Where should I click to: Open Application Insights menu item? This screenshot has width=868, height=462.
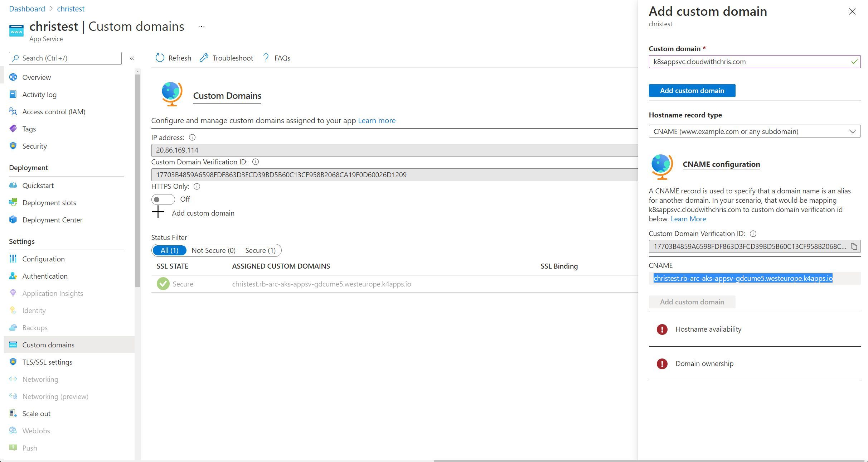[x=69, y=293]
